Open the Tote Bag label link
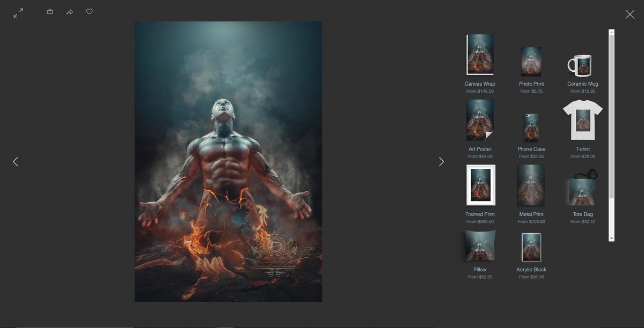Screen dimensions: 644x328 [x=583, y=214]
